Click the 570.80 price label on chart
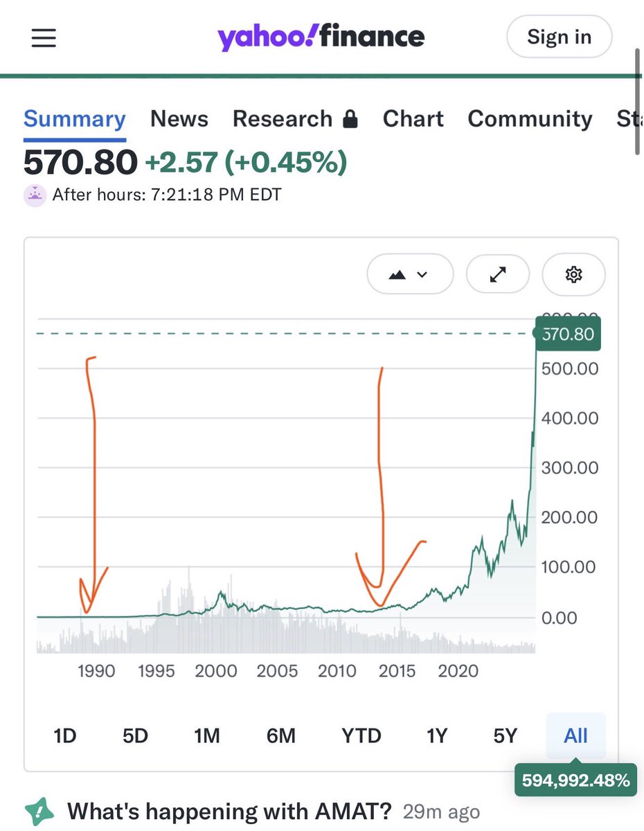The image size is (644, 831). click(x=569, y=334)
